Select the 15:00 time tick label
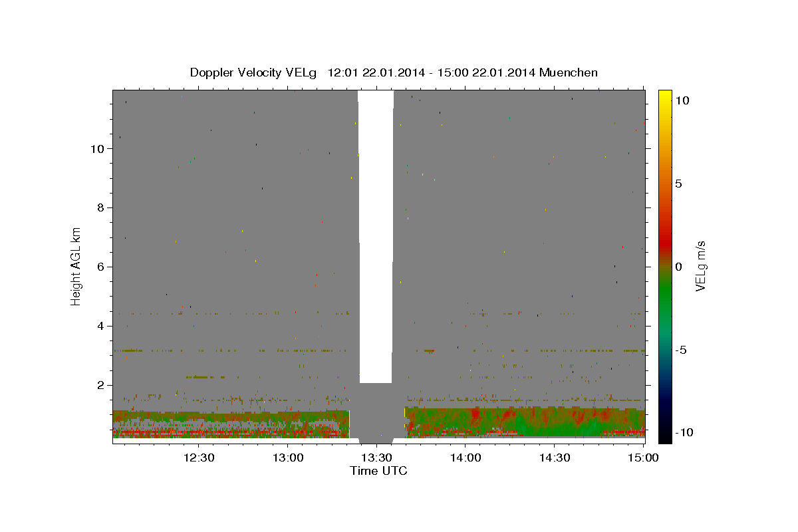This screenshot has height=532, width=798. pyautogui.click(x=644, y=458)
